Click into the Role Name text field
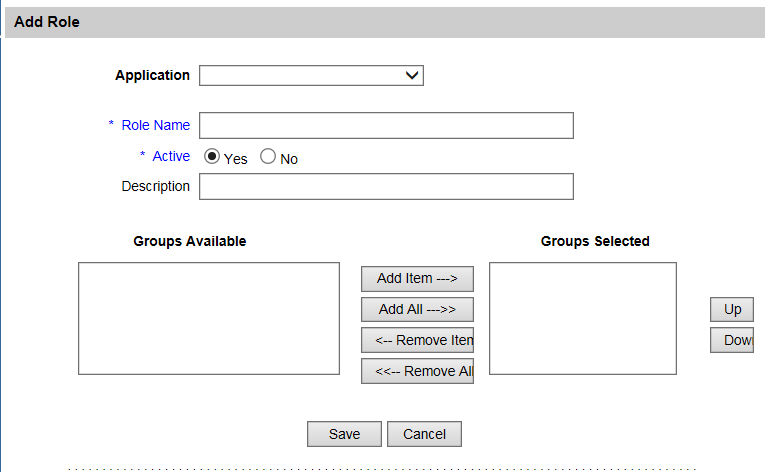770x472 pixels. tap(386, 125)
